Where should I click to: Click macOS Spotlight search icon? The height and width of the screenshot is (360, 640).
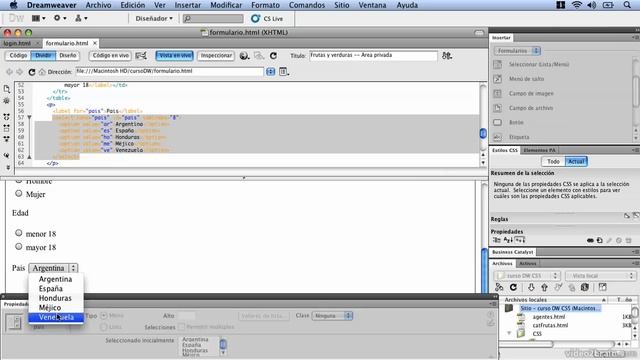tap(627, 5)
